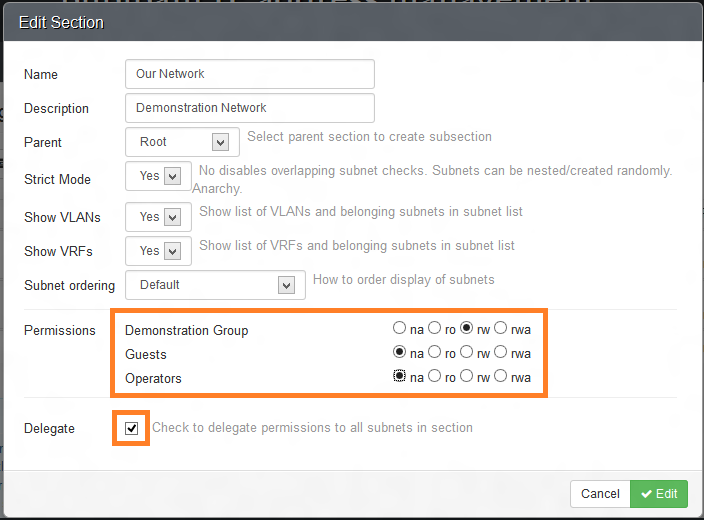Select ro for Operators group
The width and height of the screenshot is (704, 520).
434,376
